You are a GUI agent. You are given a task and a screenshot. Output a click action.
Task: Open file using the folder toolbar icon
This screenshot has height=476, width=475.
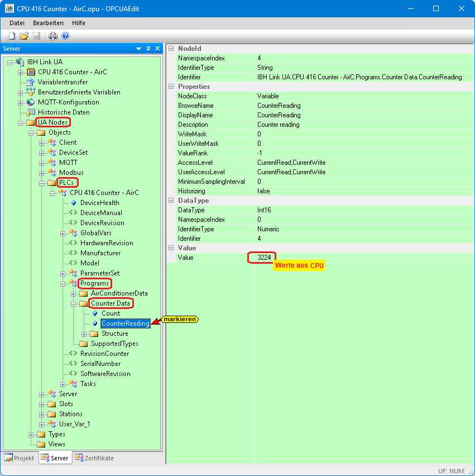(24, 36)
